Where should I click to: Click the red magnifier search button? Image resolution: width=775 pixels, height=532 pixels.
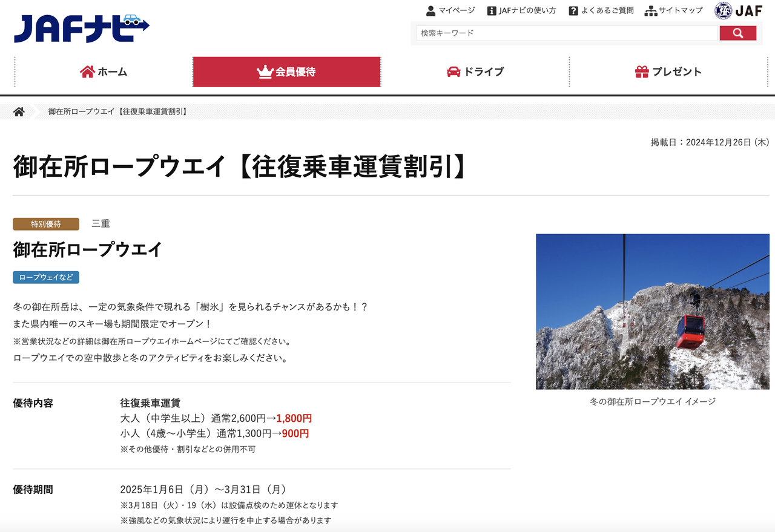point(737,33)
